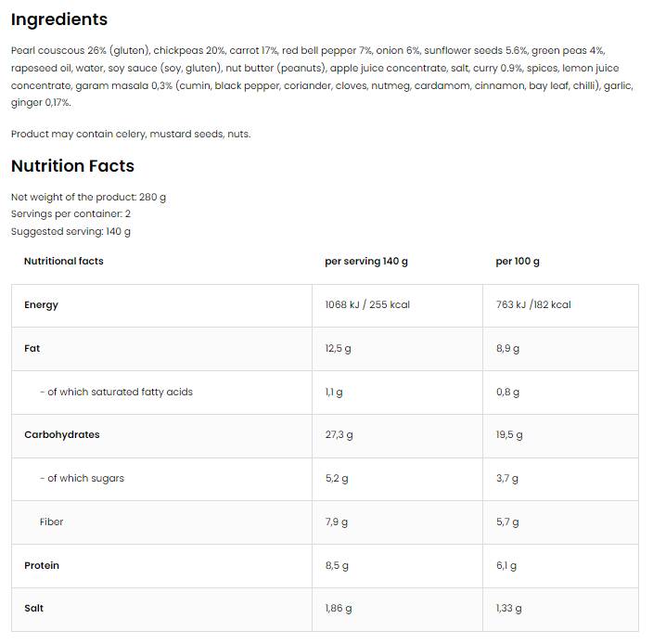Click the Ingredients heading
This screenshot has height=644, width=653.
pos(59,19)
